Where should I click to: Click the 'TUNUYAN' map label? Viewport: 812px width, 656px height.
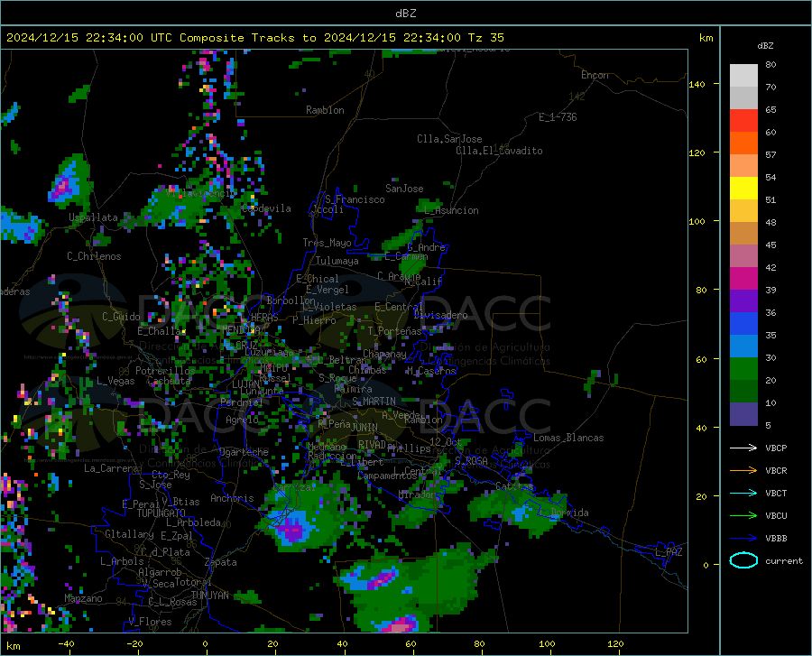click(209, 595)
